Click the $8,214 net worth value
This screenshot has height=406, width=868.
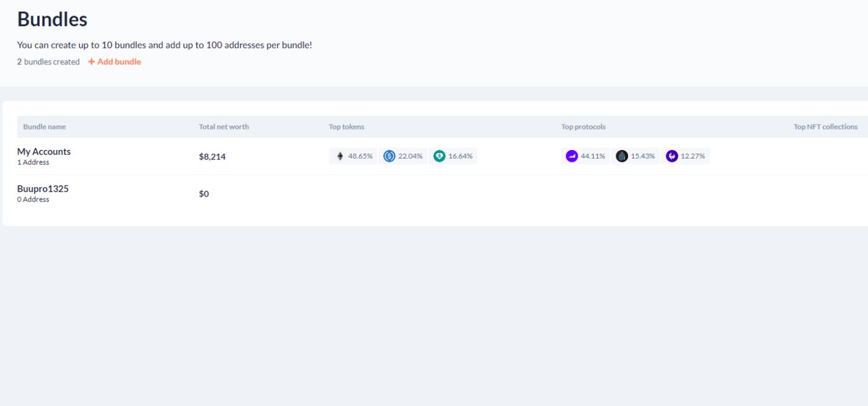point(212,157)
